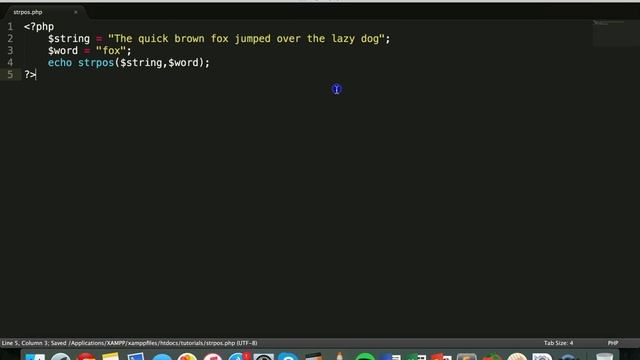The image size is (640, 360).
Task: Click the "fox" string value
Action: 111,51
